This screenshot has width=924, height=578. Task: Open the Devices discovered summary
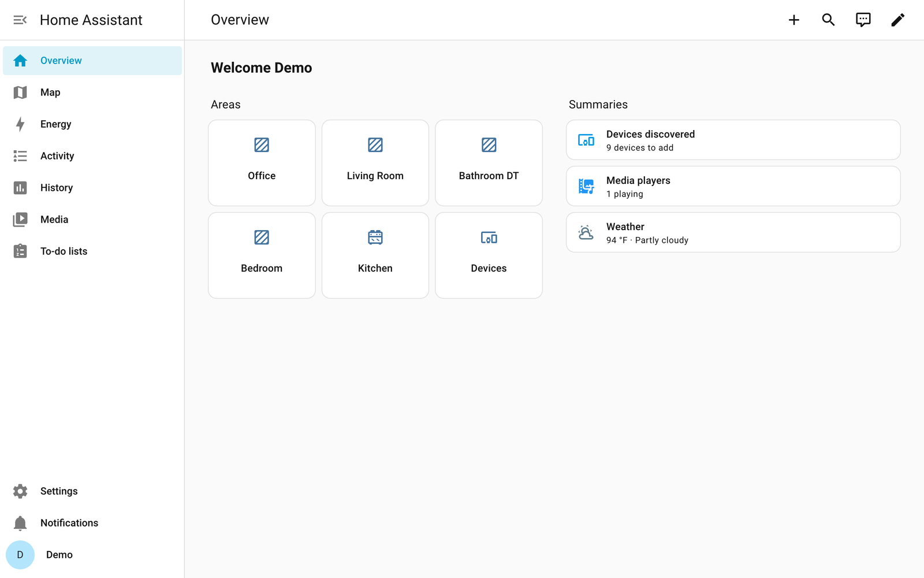coord(733,140)
